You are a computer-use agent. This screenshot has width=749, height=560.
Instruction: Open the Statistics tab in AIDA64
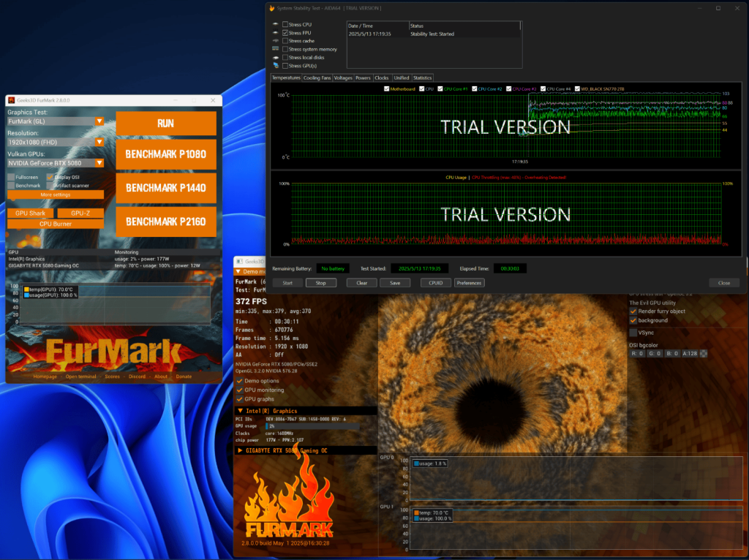point(423,77)
